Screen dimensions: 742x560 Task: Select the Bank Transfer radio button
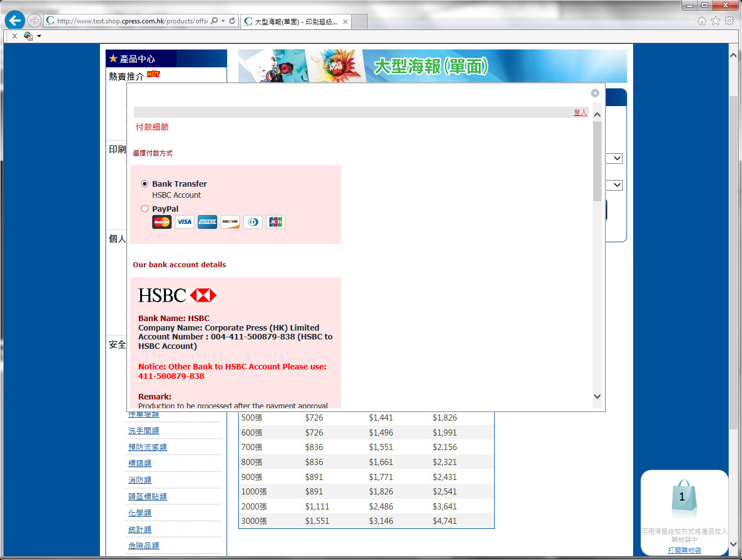coord(145,184)
